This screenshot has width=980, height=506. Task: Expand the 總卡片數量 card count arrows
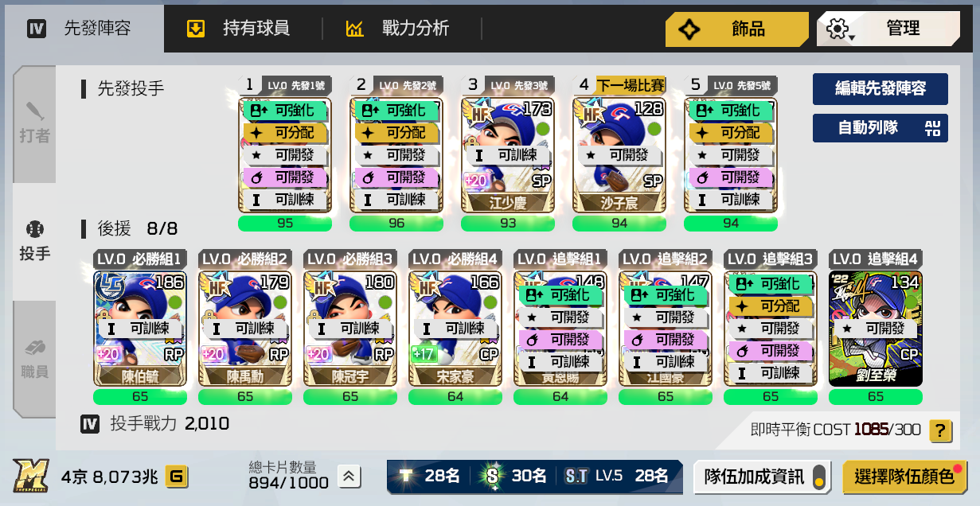(348, 477)
